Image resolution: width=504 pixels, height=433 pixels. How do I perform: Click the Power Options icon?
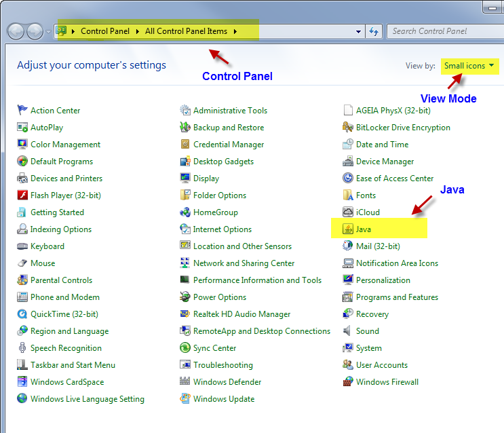click(x=185, y=297)
